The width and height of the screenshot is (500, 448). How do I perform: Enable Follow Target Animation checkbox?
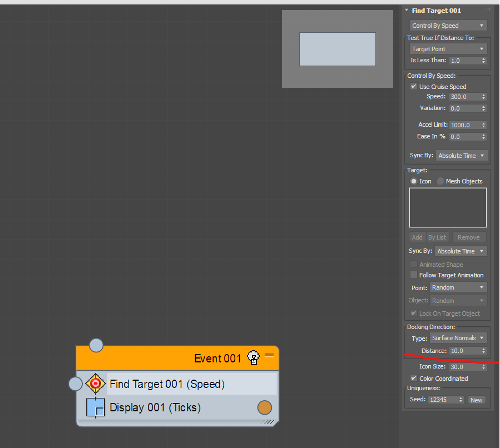pyautogui.click(x=414, y=275)
